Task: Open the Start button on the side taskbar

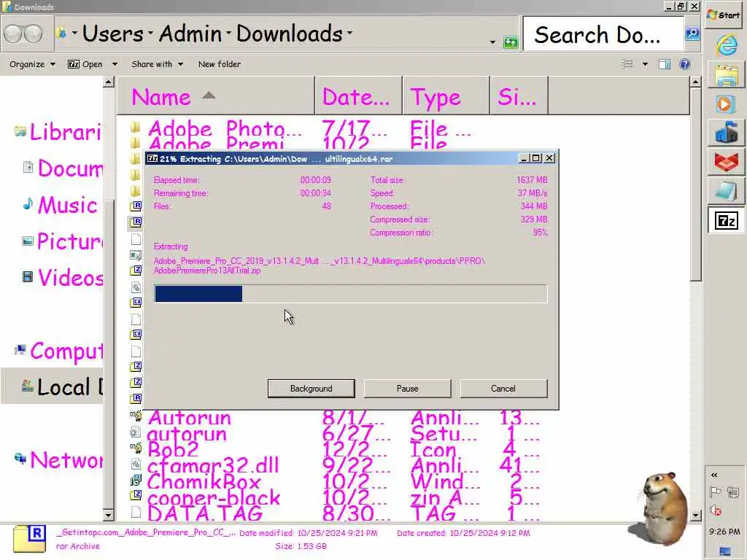Action: (x=724, y=15)
